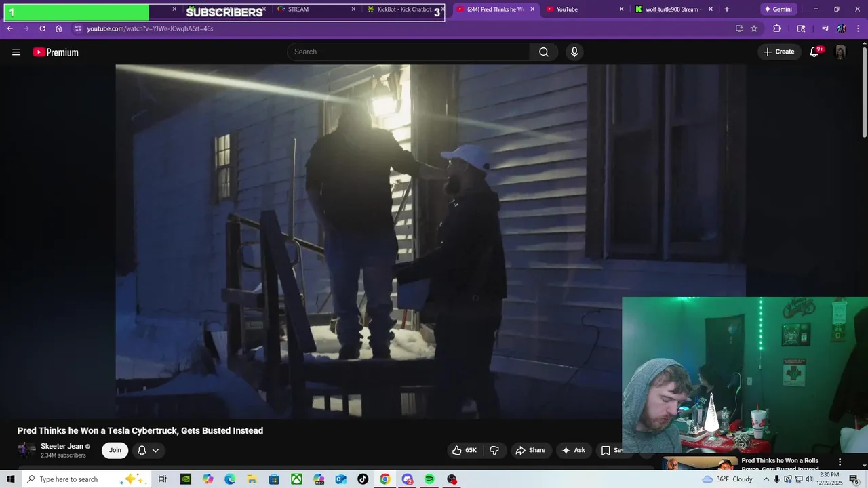Open the Chrome extensions puzzle icon
The width and height of the screenshot is (868, 488).
[x=777, y=28]
